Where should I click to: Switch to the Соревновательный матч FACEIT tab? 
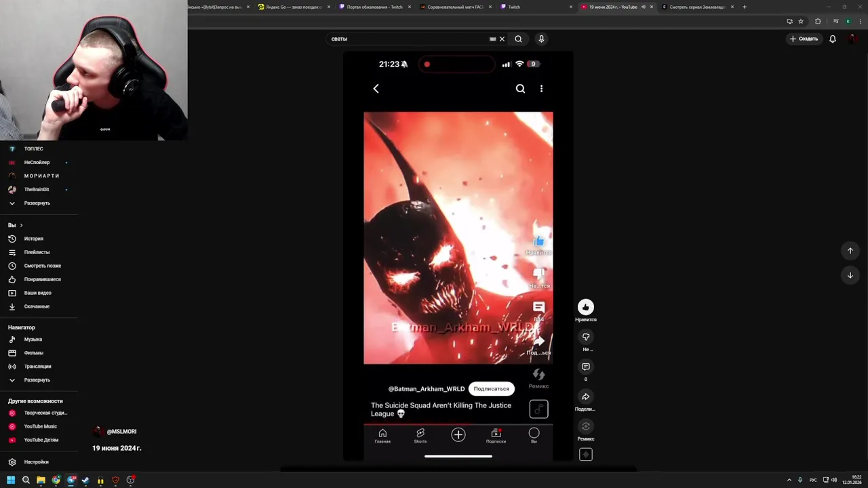click(x=455, y=7)
